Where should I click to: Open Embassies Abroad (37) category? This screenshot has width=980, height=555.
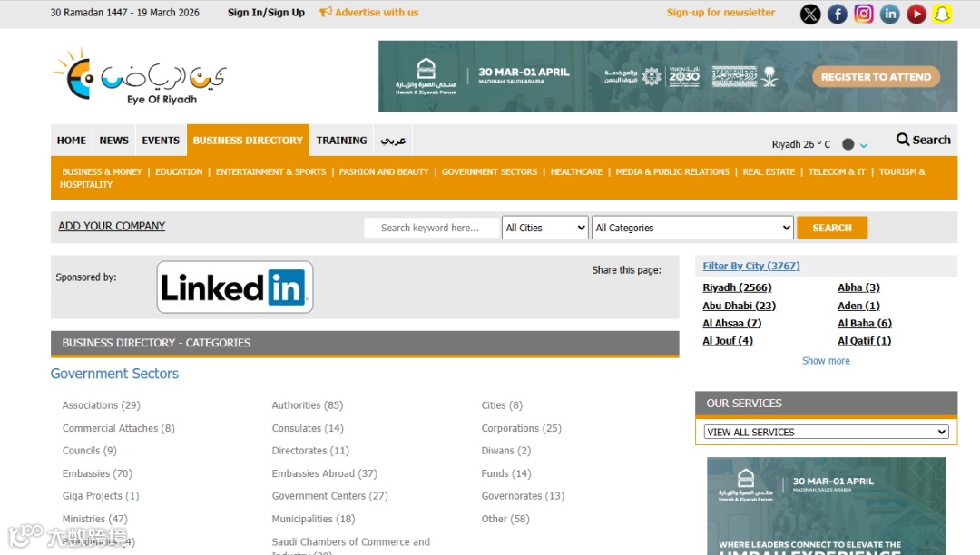click(x=324, y=474)
